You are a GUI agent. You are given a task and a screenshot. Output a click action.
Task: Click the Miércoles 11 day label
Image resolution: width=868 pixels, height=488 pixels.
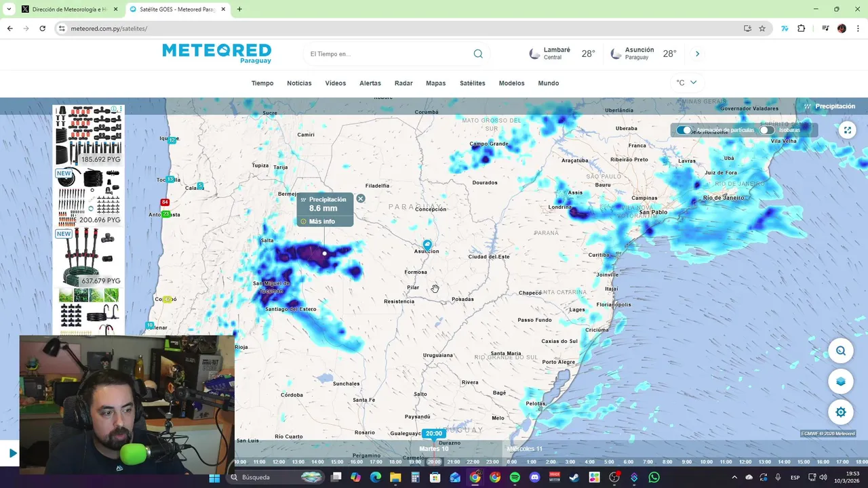click(525, 449)
